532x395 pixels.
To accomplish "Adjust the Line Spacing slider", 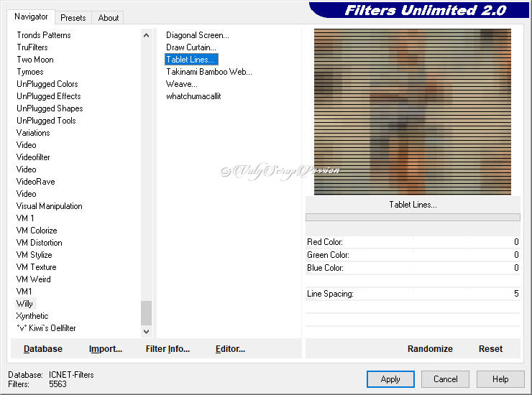I will click(x=413, y=293).
